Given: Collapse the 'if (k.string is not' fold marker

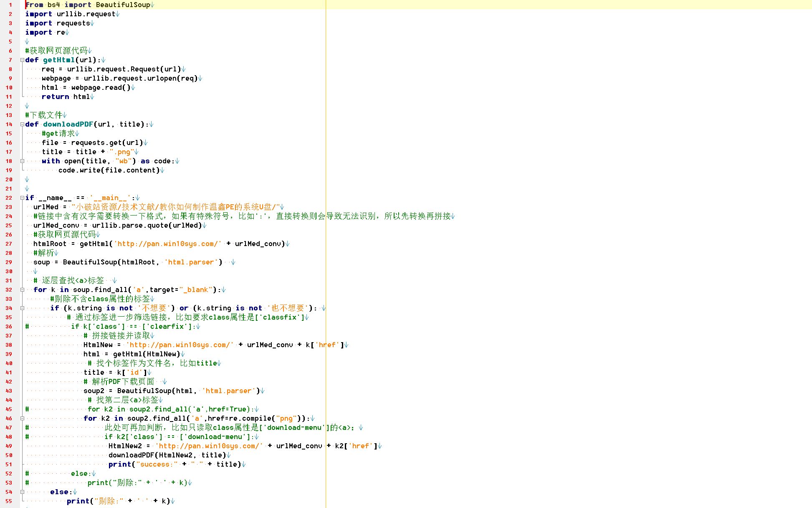Looking at the screenshot, I should [22, 308].
